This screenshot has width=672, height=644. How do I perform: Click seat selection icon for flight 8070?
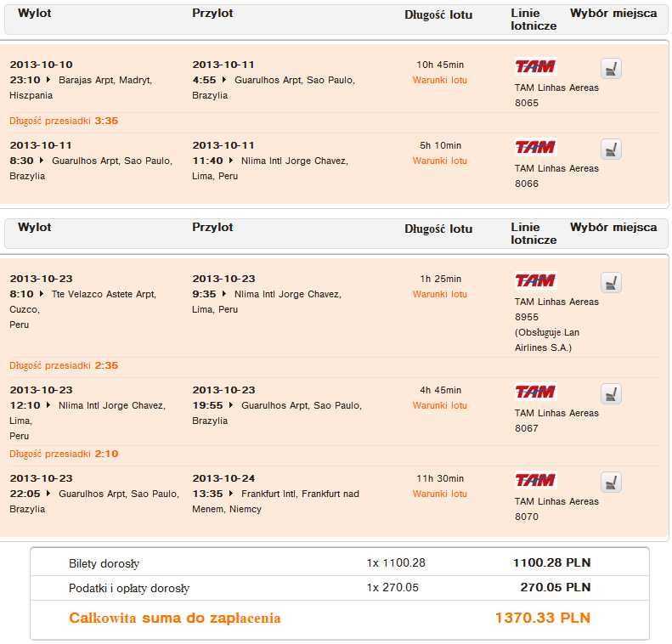coord(611,482)
